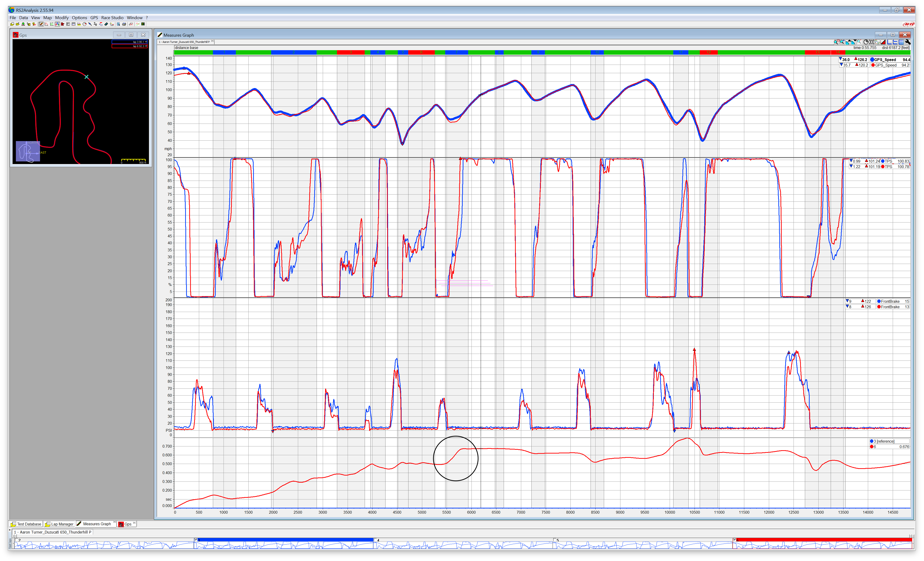Open the Options menu

click(x=79, y=18)
